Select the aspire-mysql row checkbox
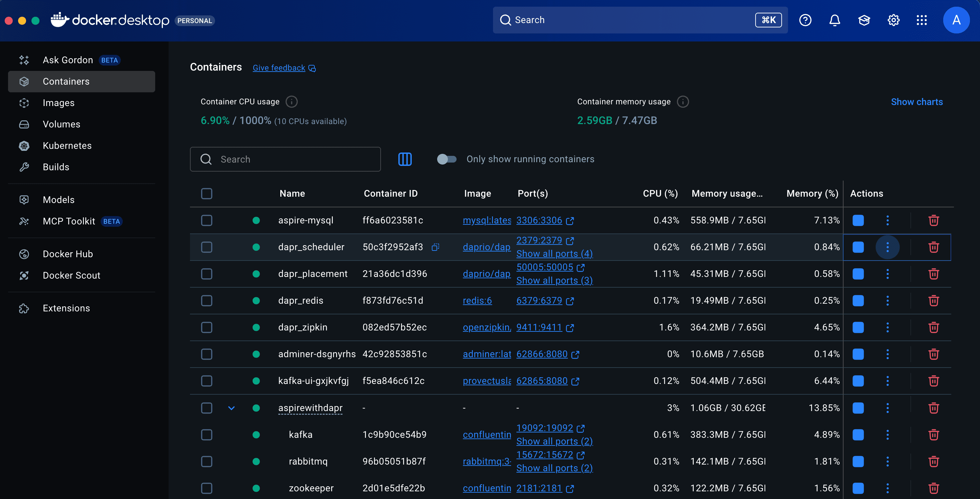Screen dimensions: 980x499 [x=207, y=220]
